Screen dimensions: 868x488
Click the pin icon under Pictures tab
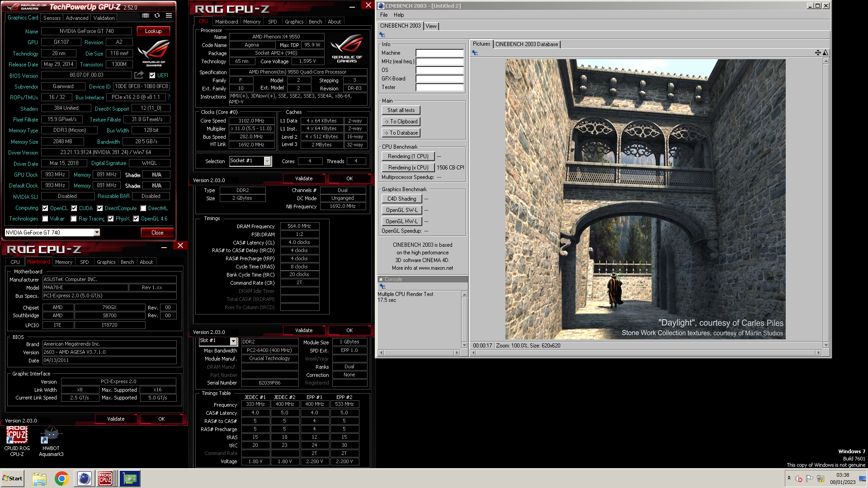point(475,53)
